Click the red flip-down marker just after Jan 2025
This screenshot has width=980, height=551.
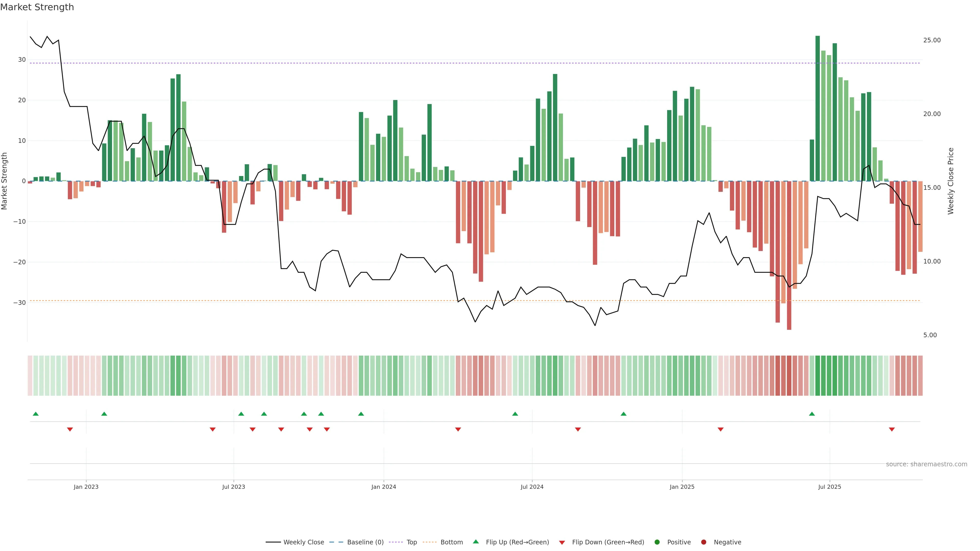[720, 429]
